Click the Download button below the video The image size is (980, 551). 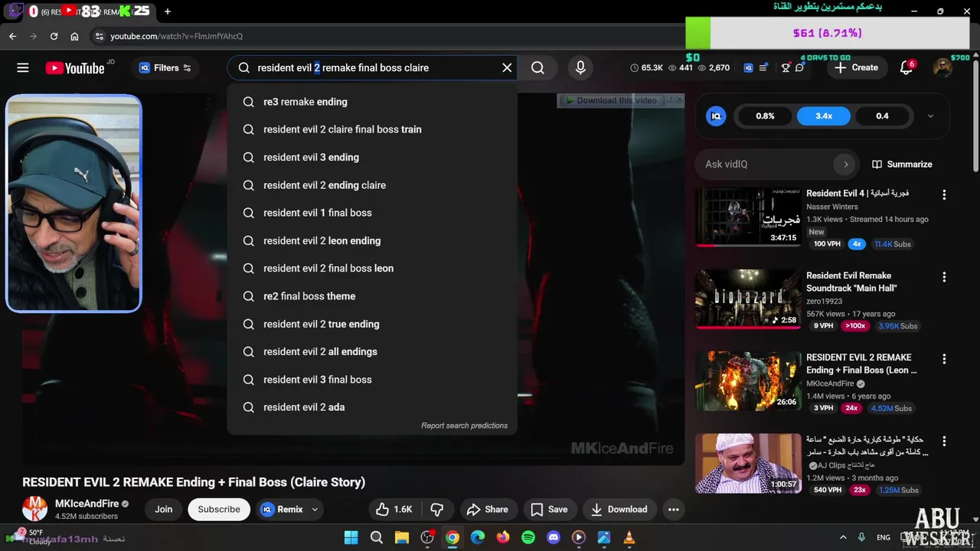pos(619,510)
